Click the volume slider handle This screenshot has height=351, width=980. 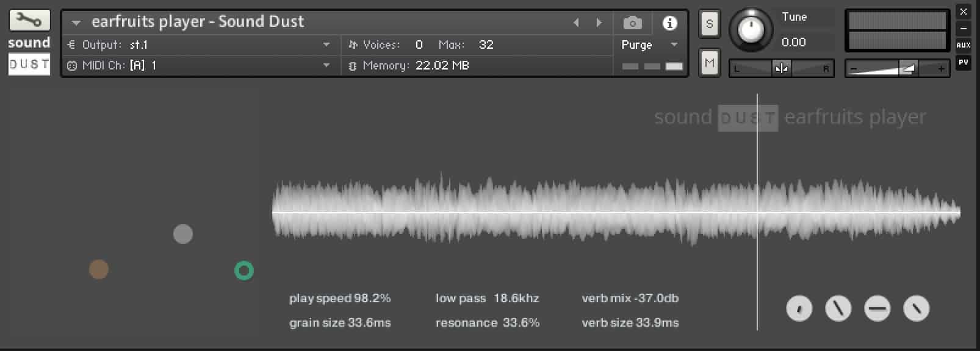click(908, 69)
